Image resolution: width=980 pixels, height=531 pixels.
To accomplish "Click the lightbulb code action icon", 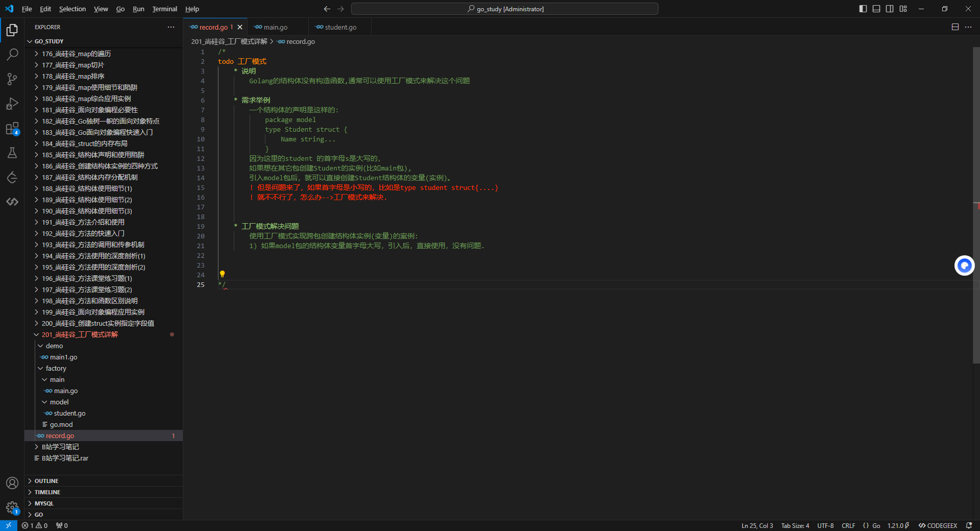I will (x=222, y=274).
